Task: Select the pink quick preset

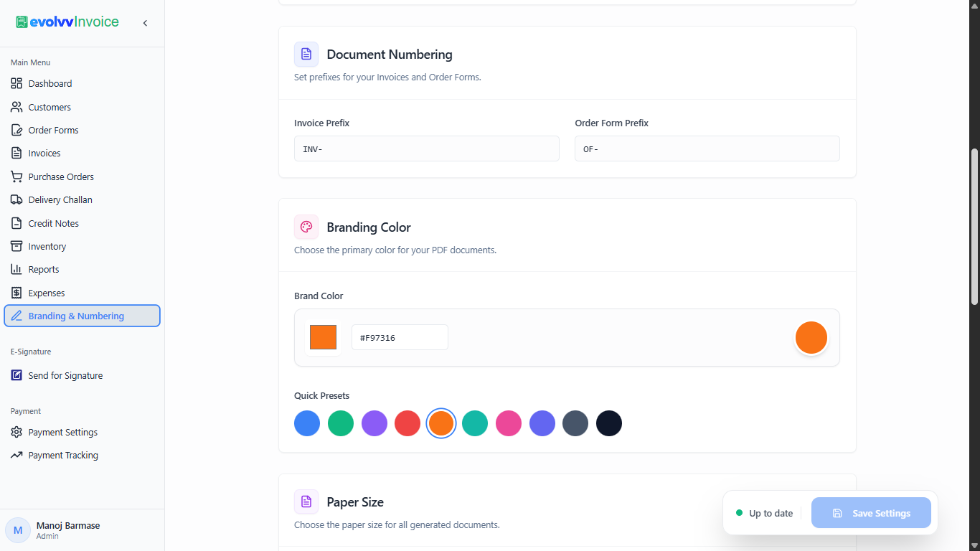Action: point(509,423)
